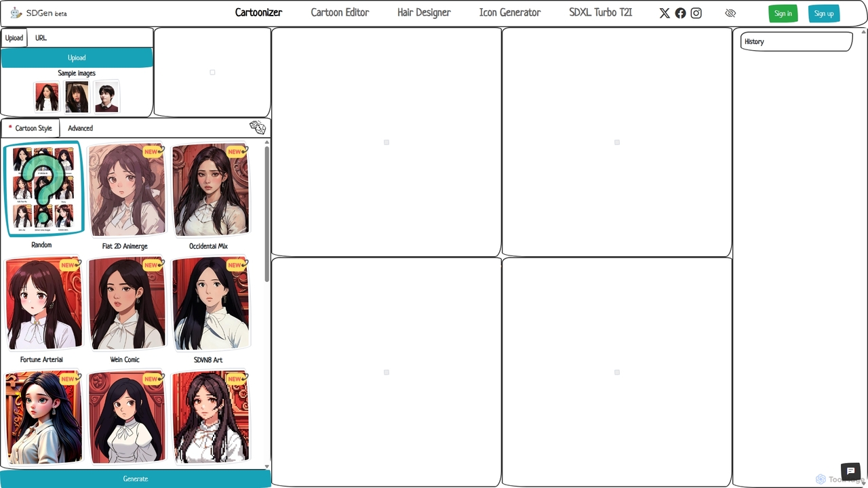Image resolution: width=868 pixels, height=488 pixels.
Task: Choose the SDVN8 Art style
Action: click(210, 304)
